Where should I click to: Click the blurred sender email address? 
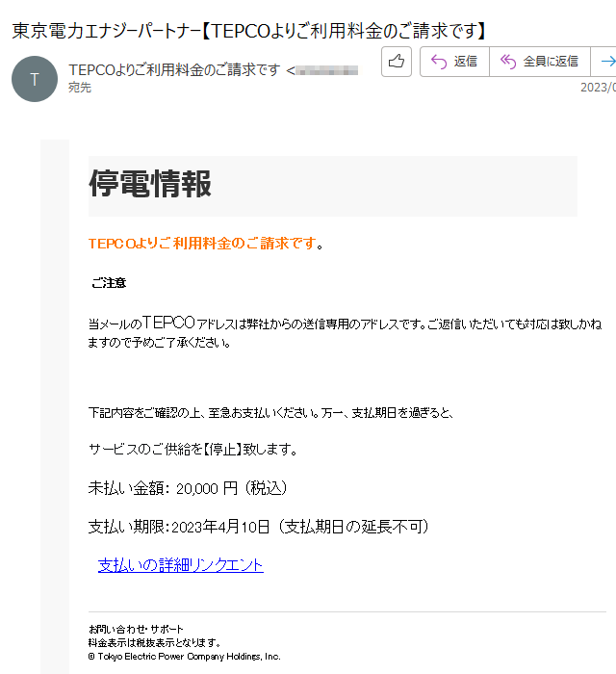tap(326, 70)
